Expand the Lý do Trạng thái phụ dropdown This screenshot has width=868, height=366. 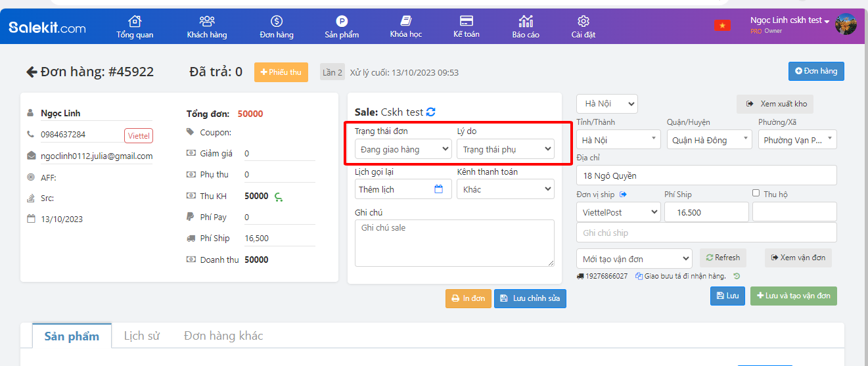pos(505,149)
